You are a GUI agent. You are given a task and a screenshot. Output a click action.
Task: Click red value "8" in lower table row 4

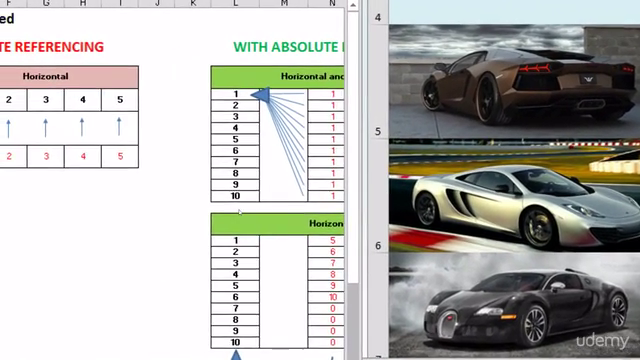coord(327,274)
